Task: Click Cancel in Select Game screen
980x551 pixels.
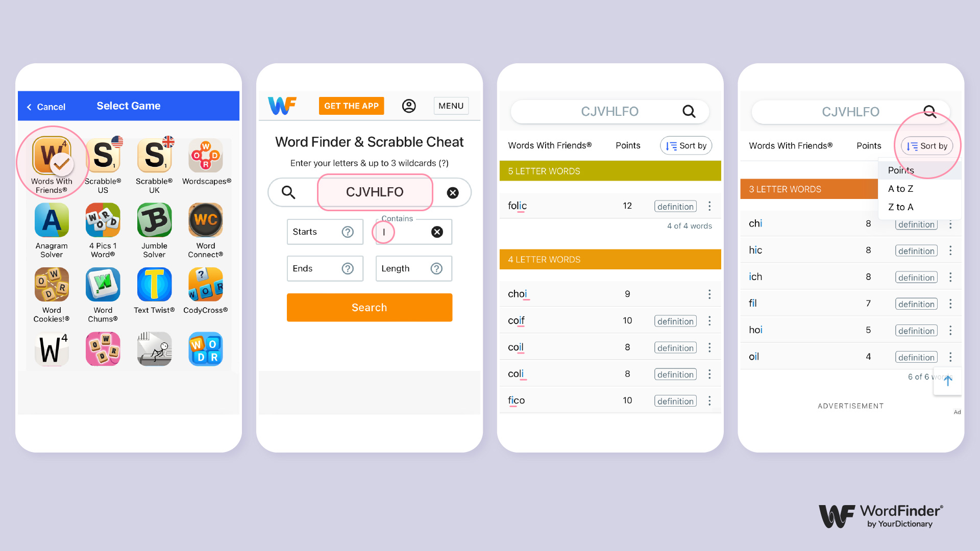Action: (46, 106)
